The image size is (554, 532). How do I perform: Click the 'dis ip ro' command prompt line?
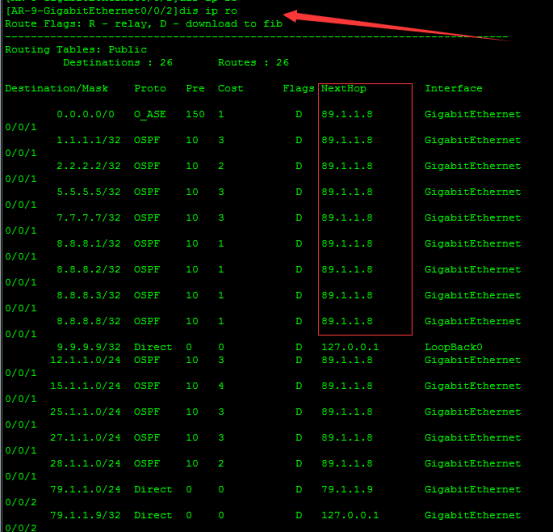pyautogui.click(x=121, y=11)
